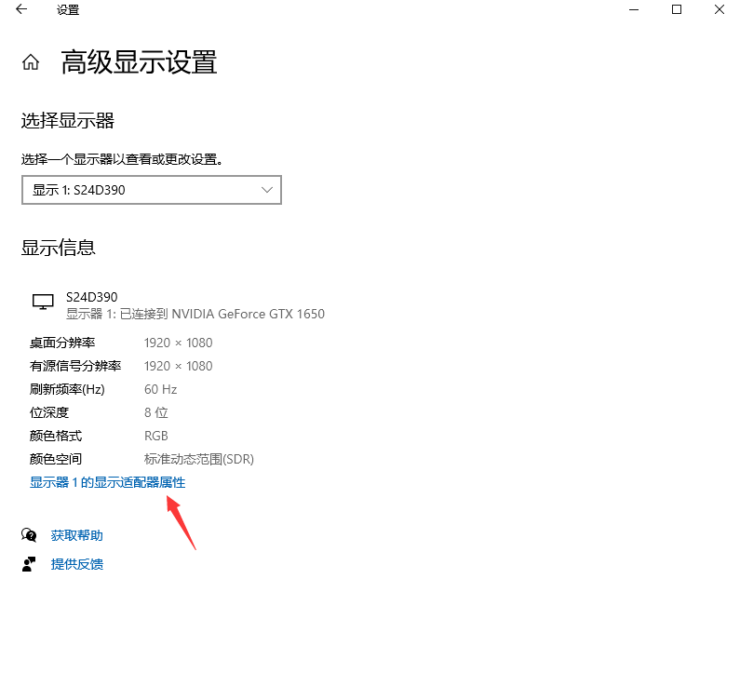Close the Settings window
The height and width of the screenshot is (700, 740).
(720, 10)
